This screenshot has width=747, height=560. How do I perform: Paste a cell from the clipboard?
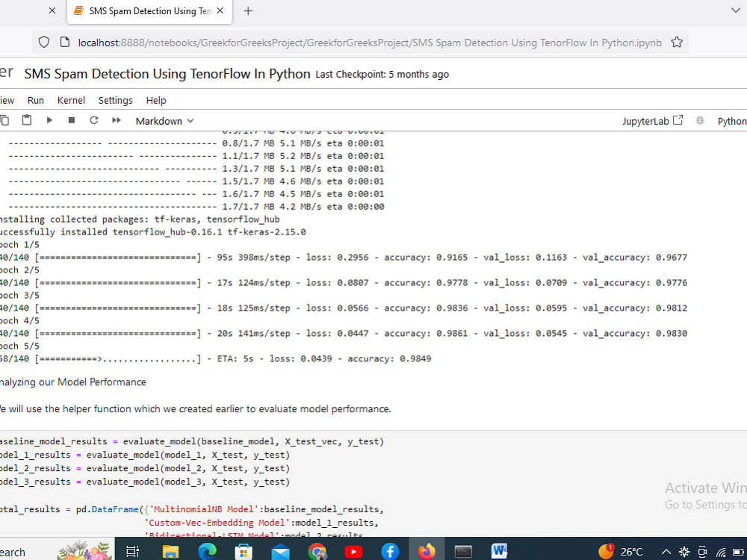point(26,120)
